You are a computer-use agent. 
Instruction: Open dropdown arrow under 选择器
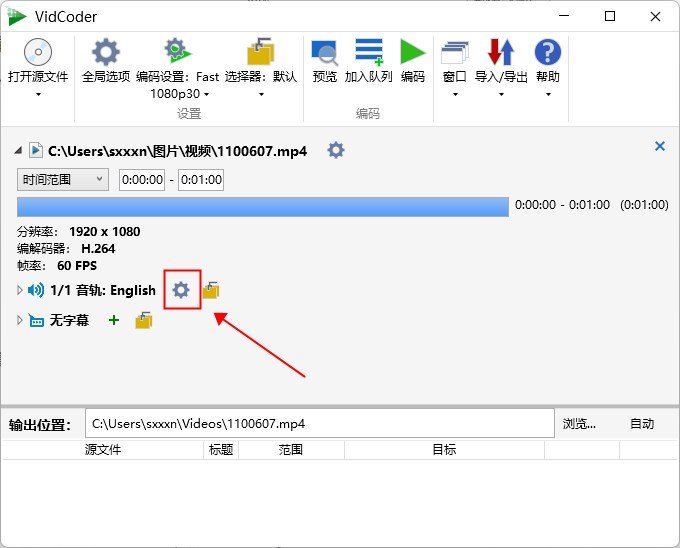click(261, 94)
